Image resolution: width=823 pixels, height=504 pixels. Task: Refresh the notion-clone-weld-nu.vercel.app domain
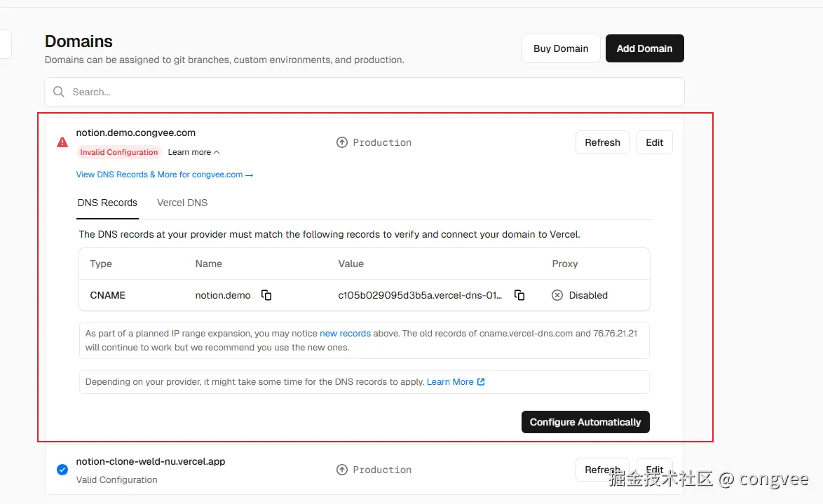pyautogui.click(x=603, y=470)
